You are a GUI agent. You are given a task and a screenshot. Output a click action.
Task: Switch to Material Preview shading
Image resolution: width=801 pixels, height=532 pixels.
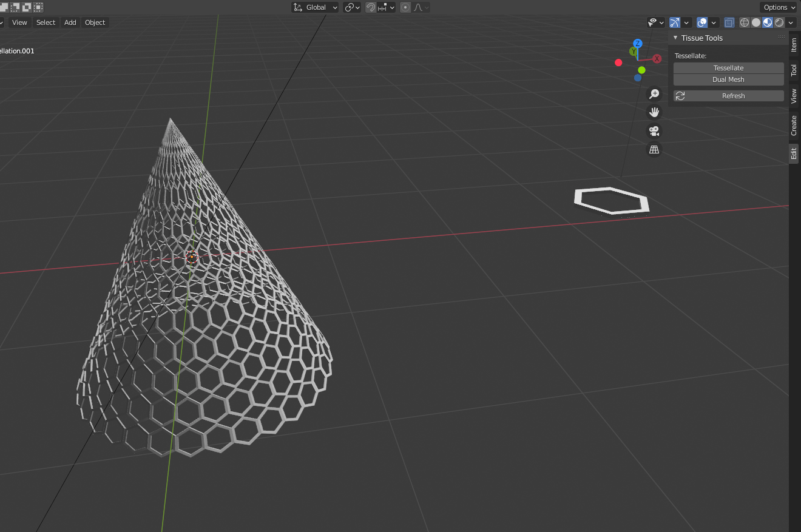click(768, 22)
